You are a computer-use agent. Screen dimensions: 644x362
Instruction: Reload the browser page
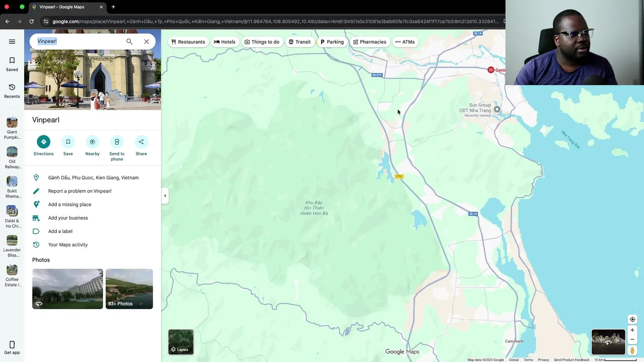pos(31,21)
